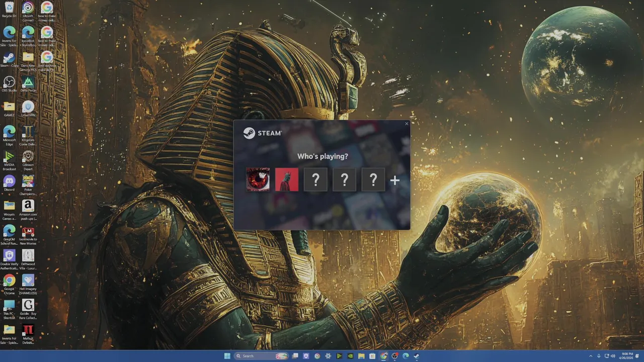The height and width of the screenshot is (362, 644).
Task: Open Steam - Copy desktop shortcut
Action: click(9, 60)
